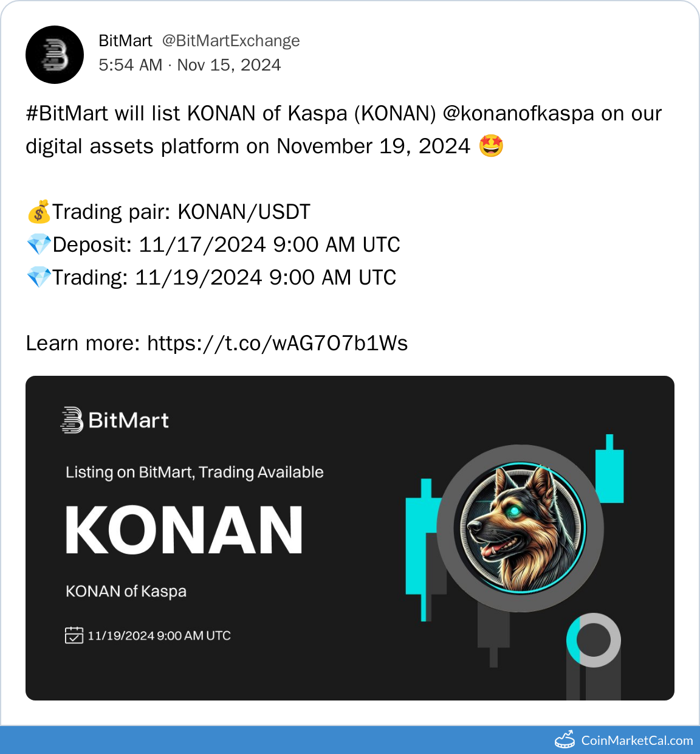Click the star-eyes emoji
The height and width of the screenshot is (754, 700).
tap(491, 147)
